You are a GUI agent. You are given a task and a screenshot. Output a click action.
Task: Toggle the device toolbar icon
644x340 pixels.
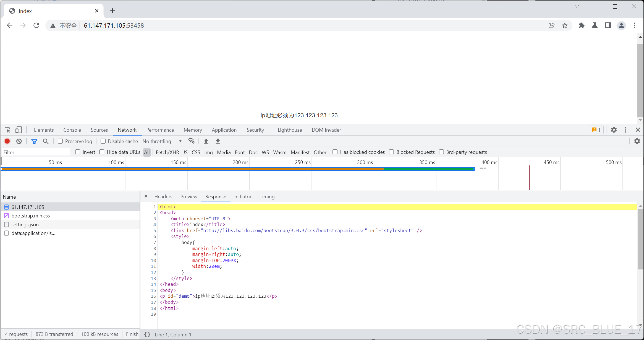click(18, 130)
